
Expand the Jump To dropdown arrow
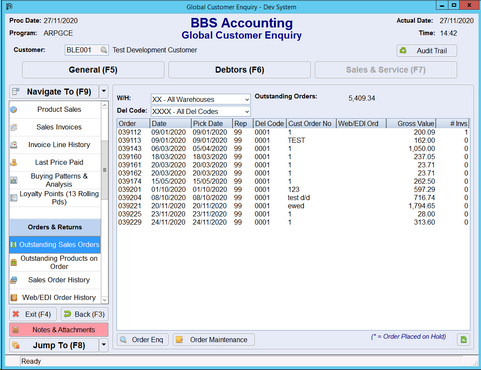pyautogui.click(x=104, y=345)
